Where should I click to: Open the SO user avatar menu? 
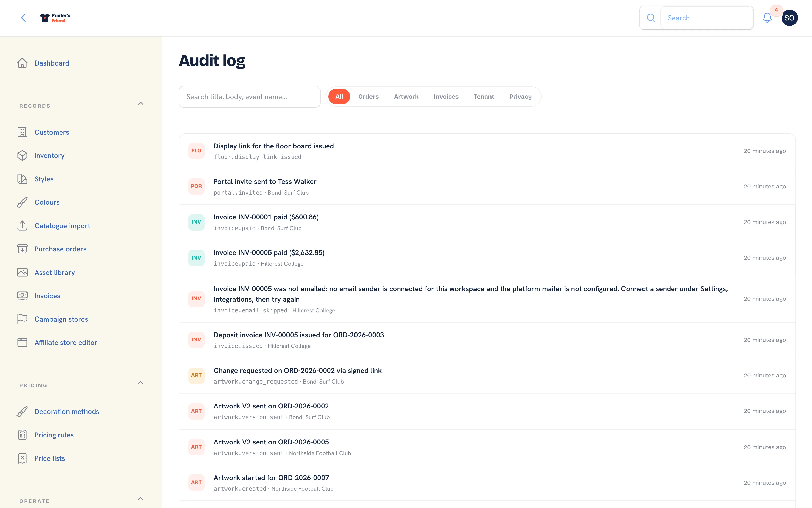789,18
